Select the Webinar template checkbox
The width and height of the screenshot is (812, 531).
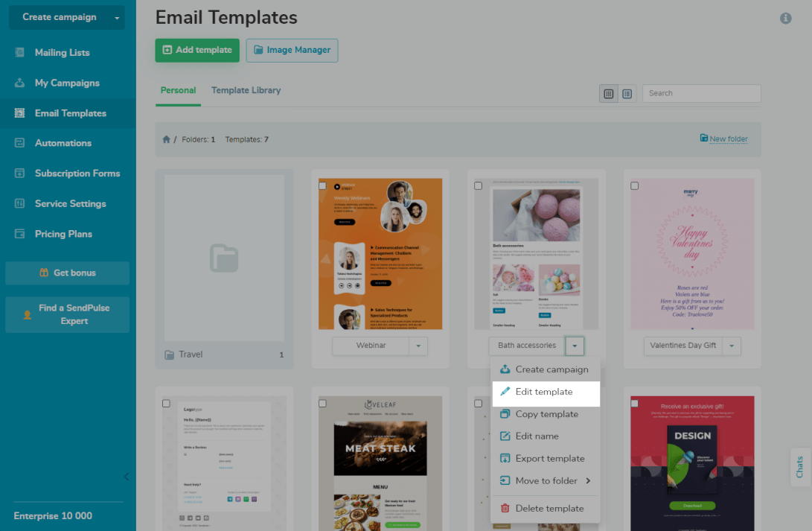322,185
